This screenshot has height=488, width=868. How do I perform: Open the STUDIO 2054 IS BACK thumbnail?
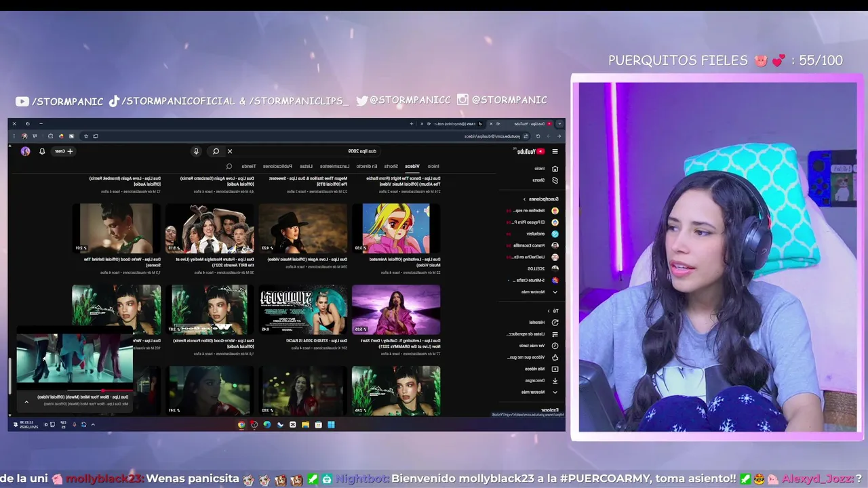(x=302, y=310)
